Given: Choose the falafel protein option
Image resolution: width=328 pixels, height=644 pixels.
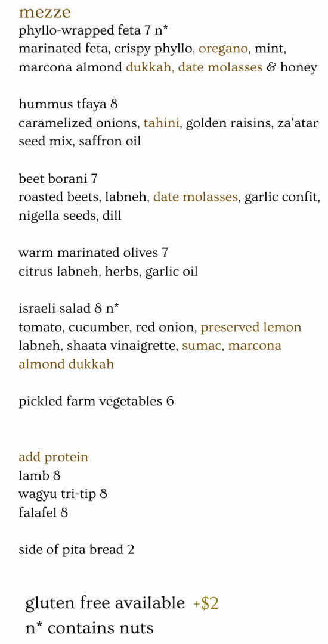Looking at the screenshot, I should tap(43, 512).
